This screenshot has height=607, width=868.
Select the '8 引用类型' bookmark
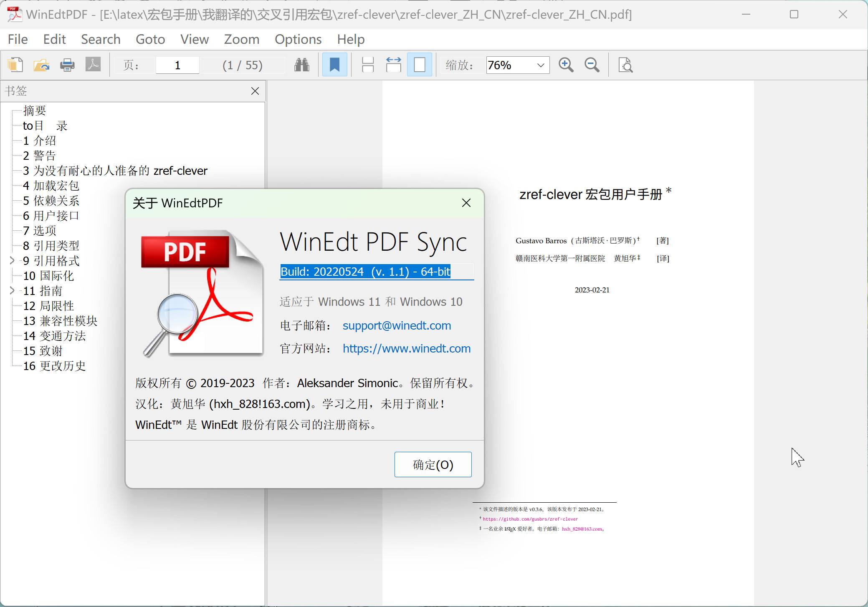[x=51, y=246]
